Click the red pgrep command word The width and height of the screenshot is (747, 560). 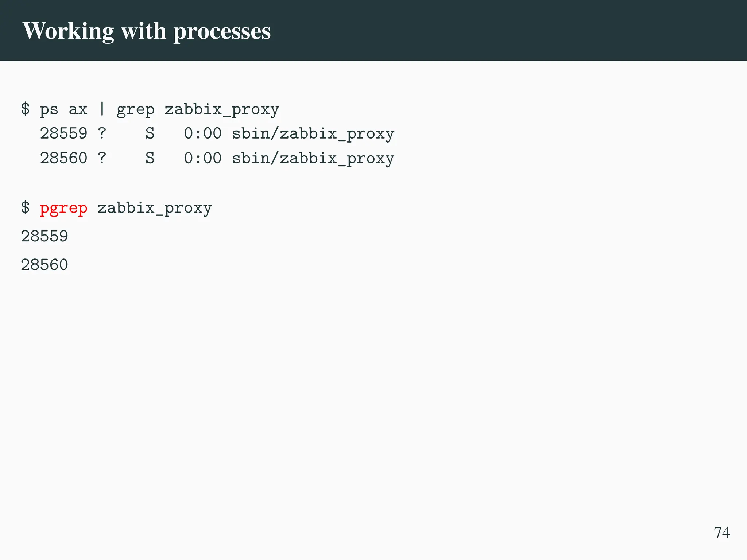pyautogui.click(x=63, y=208)
